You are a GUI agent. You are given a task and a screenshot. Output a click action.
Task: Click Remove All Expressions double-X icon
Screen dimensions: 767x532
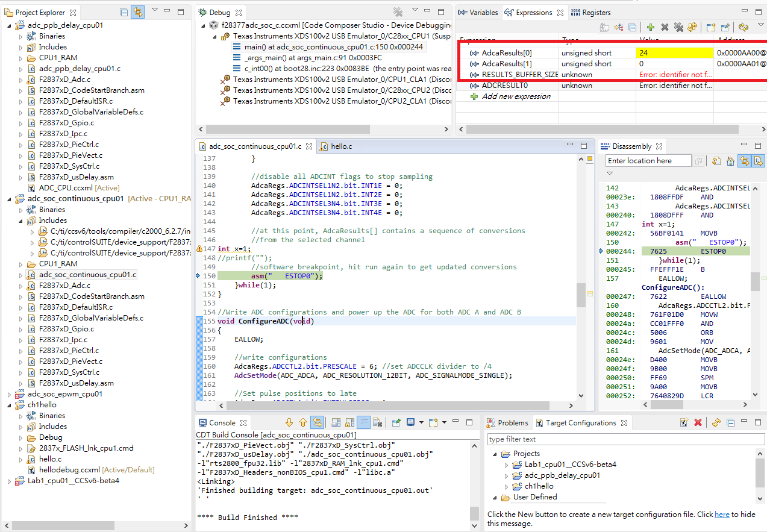click(x=678, y=27)
